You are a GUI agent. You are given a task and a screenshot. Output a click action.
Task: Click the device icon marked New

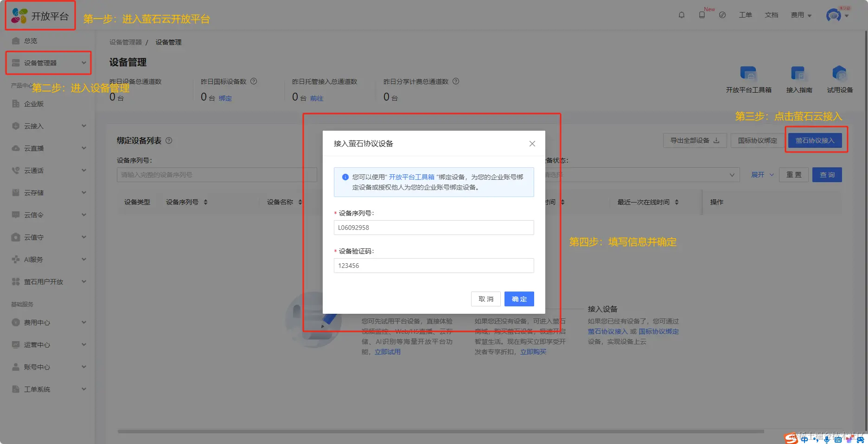tap(702, 15)
